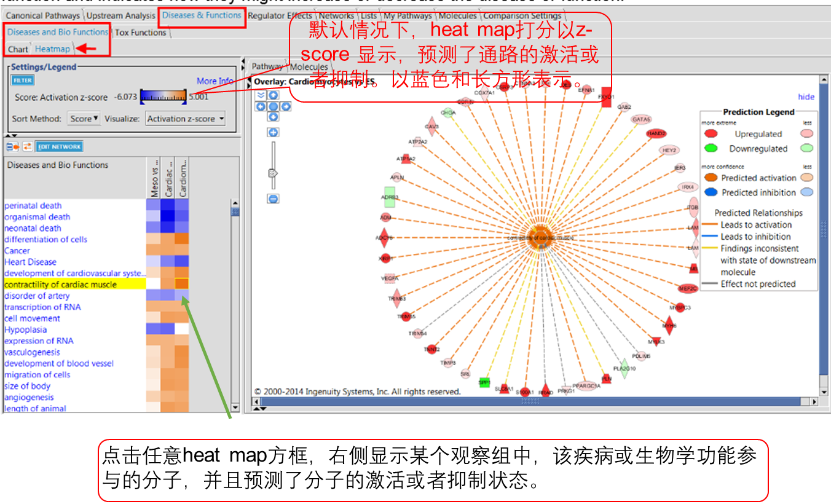Viewport: 831px width, 504px height.
Task: Switch to the Chart sub-tab
Action: pos(18,49)
